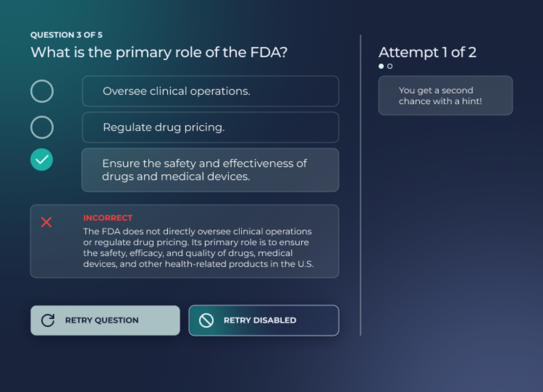543x392 pixels.
Task: Choose answer box 'Oversee clinical operations.'
Action: tap(211, 91)
